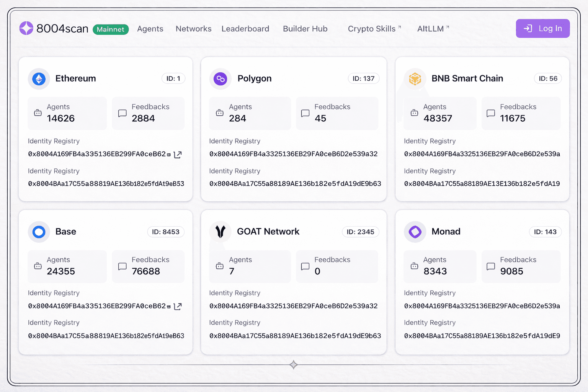This screenshot has height=392, width=588.
Task: Click the GOAT Network ID: 2345 badge
Action: [361, 232]
